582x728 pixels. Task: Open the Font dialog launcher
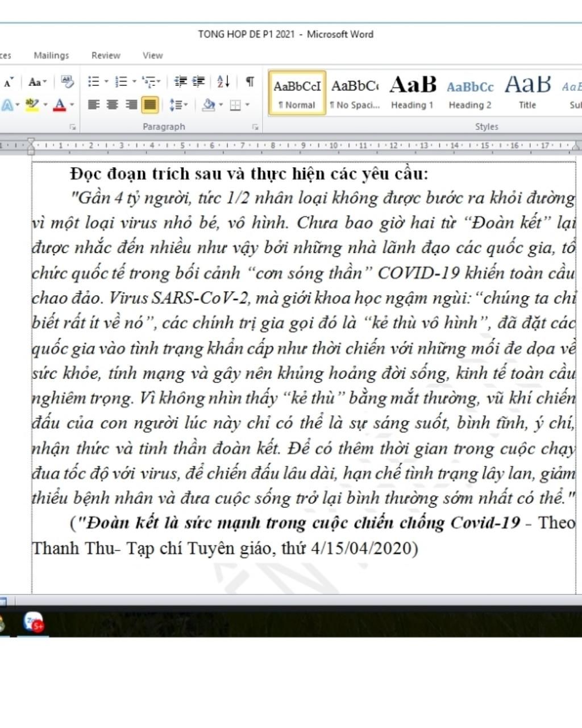[73, 127]
